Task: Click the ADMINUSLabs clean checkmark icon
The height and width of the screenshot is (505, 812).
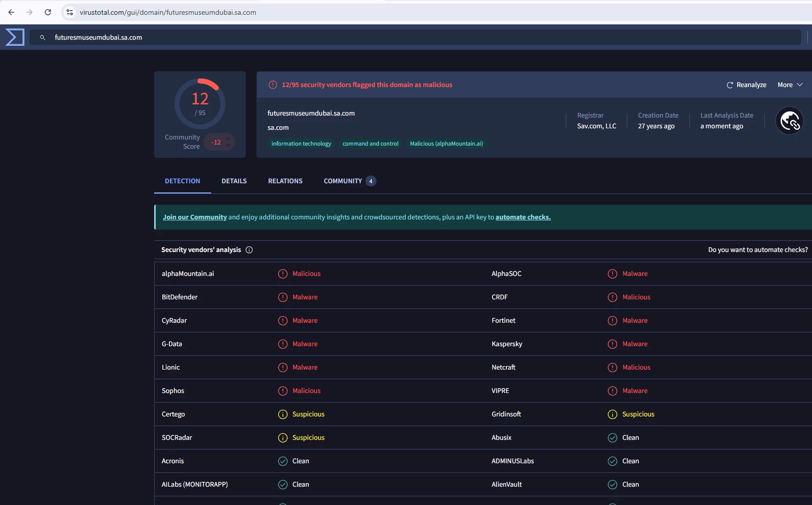Action: [613, 461]
